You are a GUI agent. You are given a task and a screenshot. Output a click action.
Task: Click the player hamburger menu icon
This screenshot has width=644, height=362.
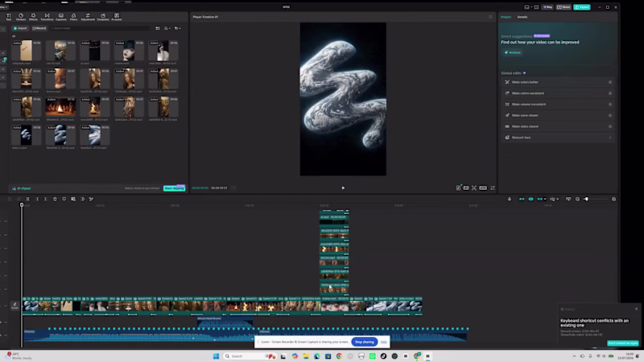(490, 17)
